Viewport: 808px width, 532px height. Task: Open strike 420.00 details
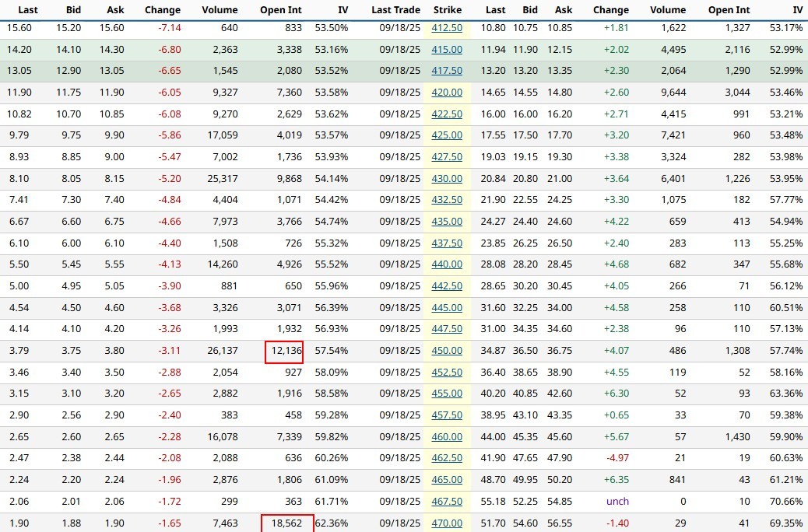(447, 93)
